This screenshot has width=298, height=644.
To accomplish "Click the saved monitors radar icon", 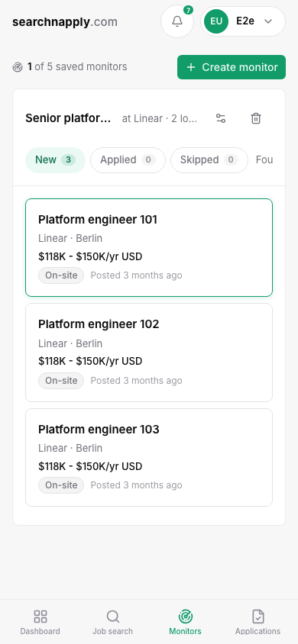I will [x=18, y=67].
